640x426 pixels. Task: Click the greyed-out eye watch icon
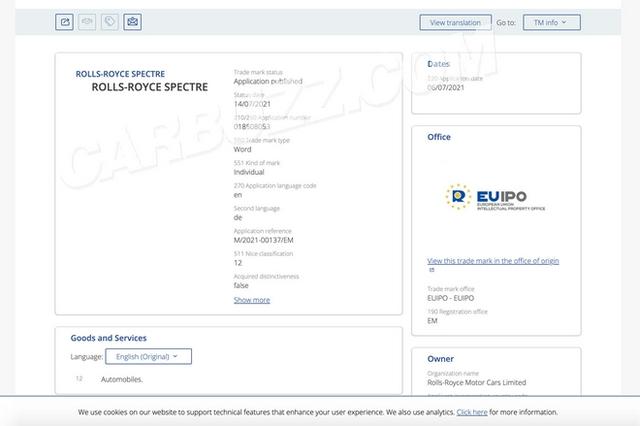87,22
